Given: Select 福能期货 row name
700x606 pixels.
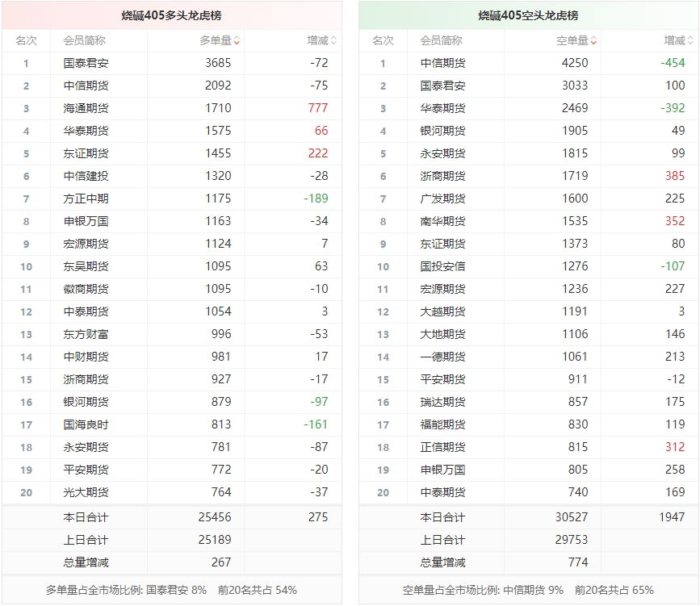Looking at the screenshot, I should 442,425.
